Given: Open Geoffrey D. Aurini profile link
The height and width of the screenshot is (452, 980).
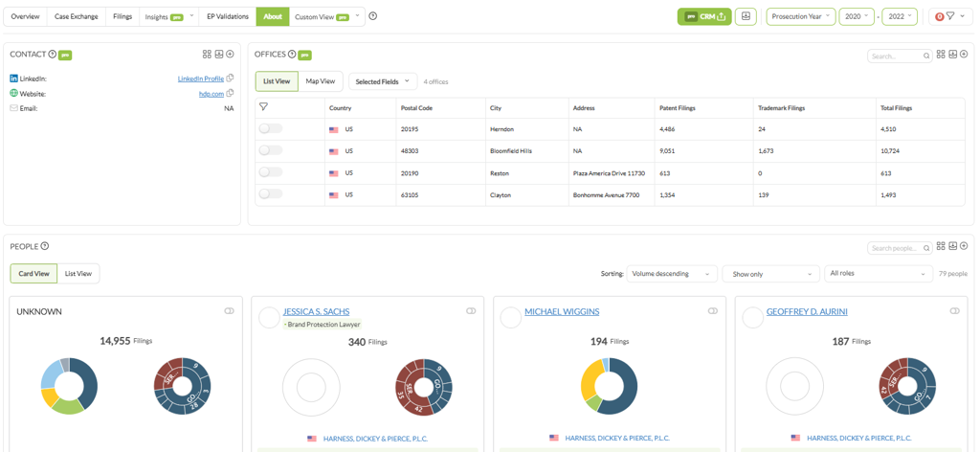Looking at the screenshot, I should [x=807, y=311].
